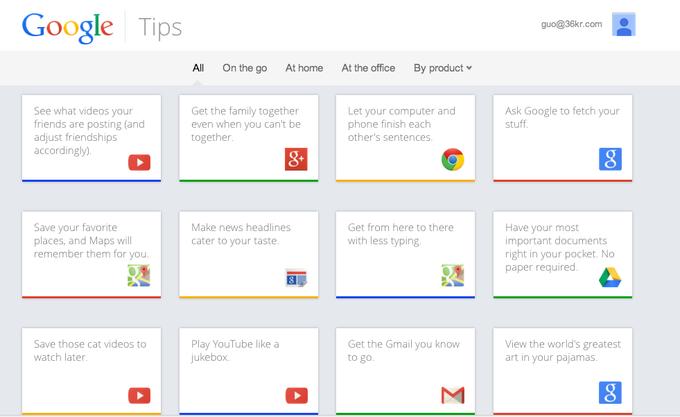The width and height of the screenshot is (680, 417).
Task: Open the "Save those cat videos" card
Action: point(91,371)
